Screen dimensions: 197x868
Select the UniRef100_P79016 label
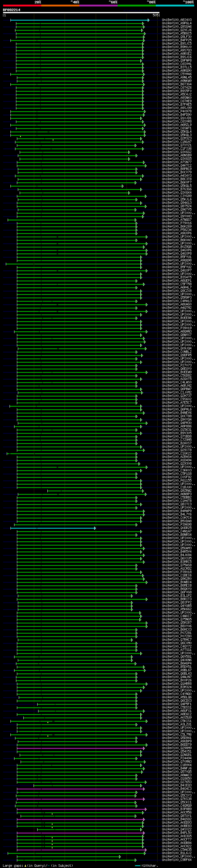(177, 223)
